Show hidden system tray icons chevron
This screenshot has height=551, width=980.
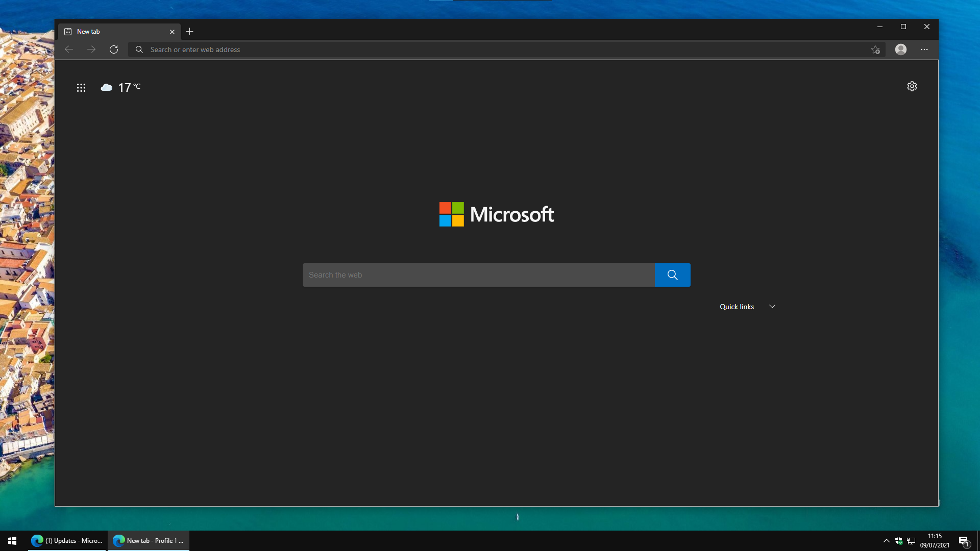[x=887, y=541]
